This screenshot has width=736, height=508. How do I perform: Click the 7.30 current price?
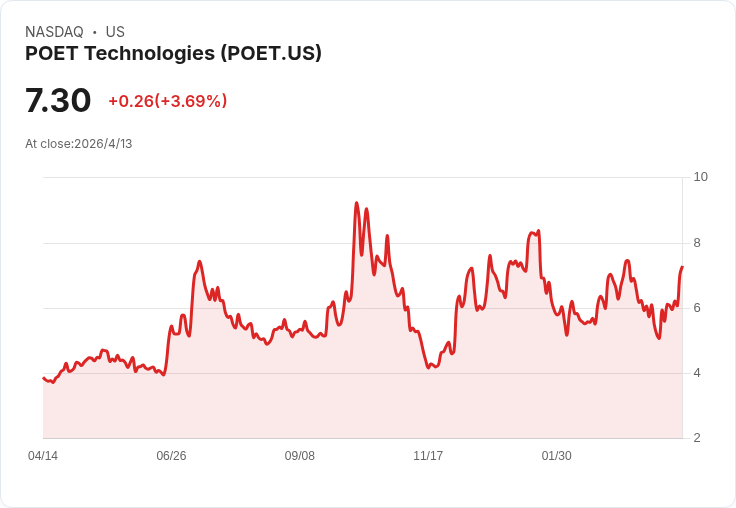click(58, 100)
